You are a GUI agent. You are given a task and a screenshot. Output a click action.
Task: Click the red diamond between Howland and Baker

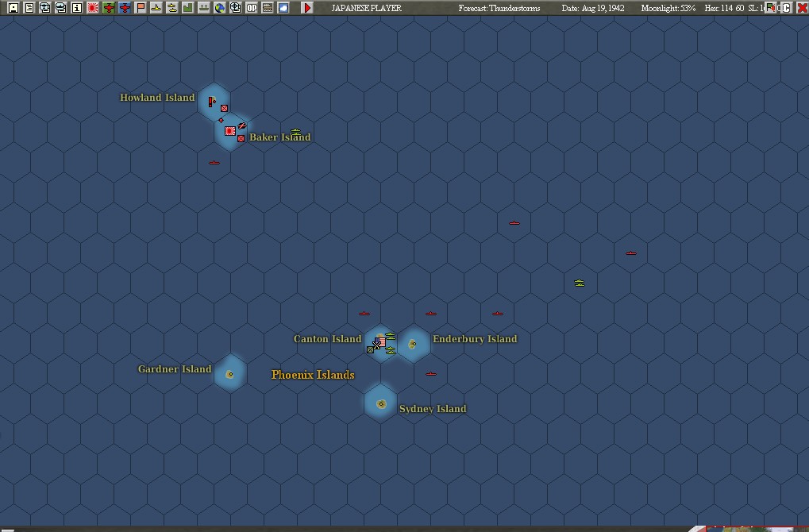[221, 120]
